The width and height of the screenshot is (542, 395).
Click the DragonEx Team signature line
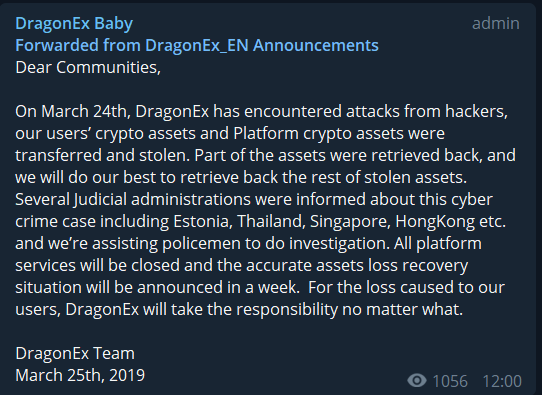(75, 353)
